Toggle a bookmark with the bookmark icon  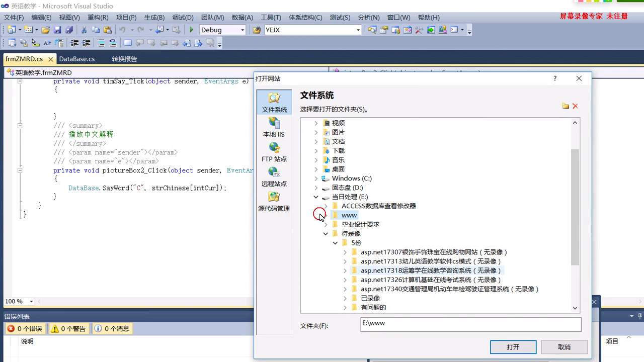pos(128,43)
